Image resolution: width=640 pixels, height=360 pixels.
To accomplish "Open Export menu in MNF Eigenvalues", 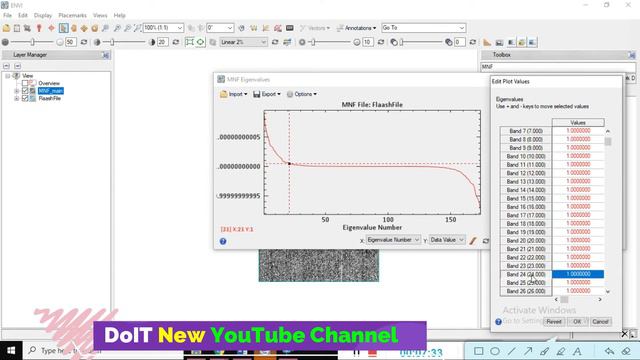I will point(267,94).
